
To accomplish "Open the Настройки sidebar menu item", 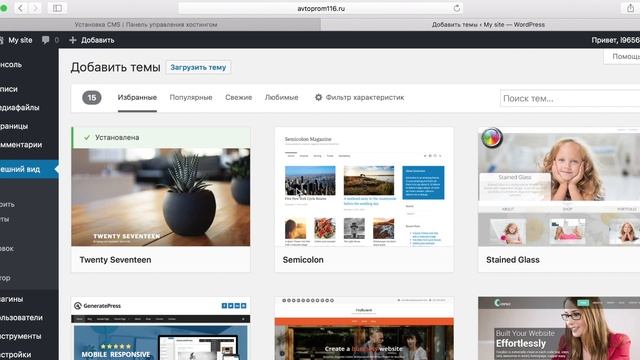I will click(x=29, y=354).
